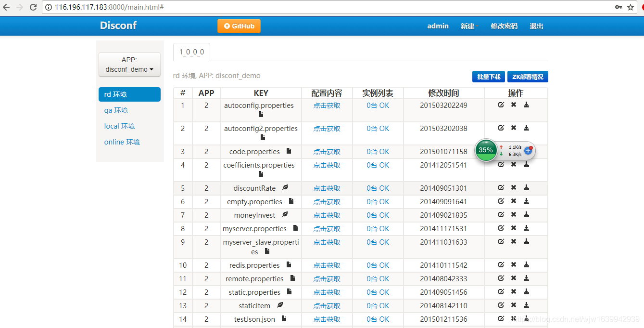Click 批量下载 button

pos(489,77)
